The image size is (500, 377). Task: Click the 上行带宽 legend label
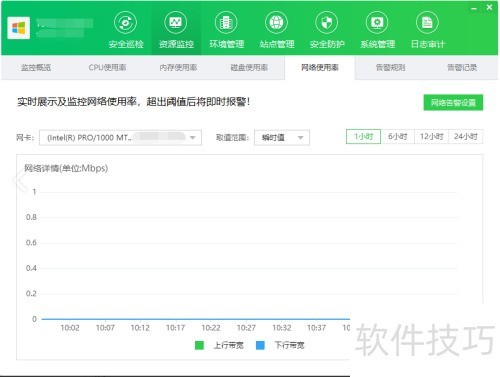[228, 345]
